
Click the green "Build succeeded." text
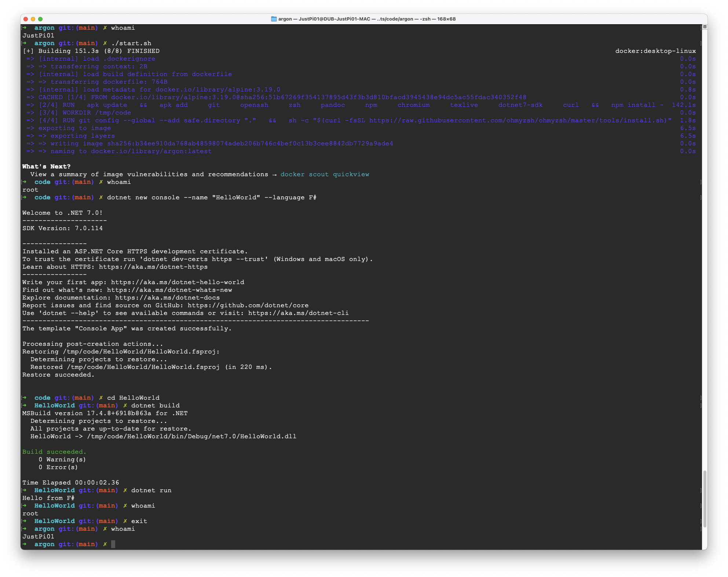[54, 452]
